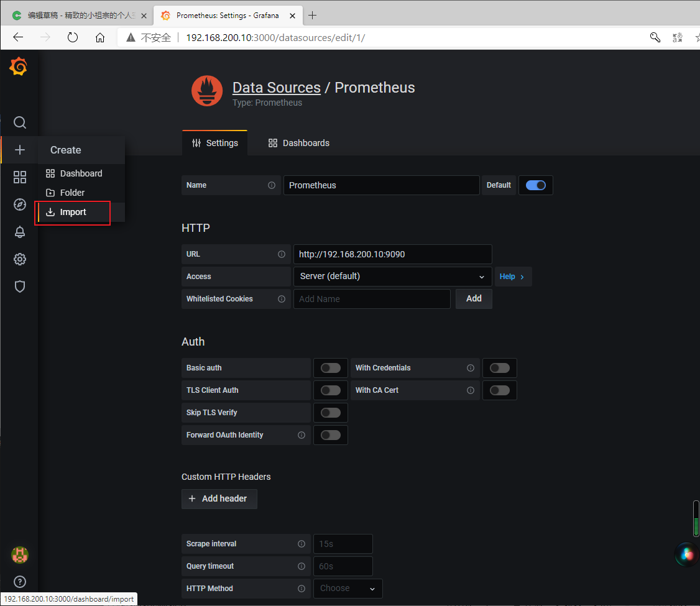
Task: Expand the Access Help section
Action: coord(513,277)
